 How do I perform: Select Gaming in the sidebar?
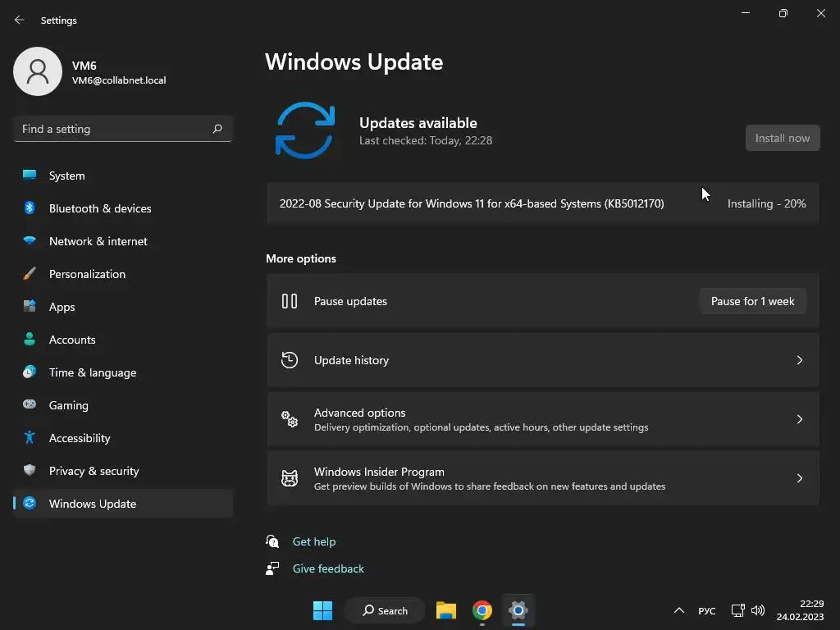pyautogui.click(x=123, y=405)
